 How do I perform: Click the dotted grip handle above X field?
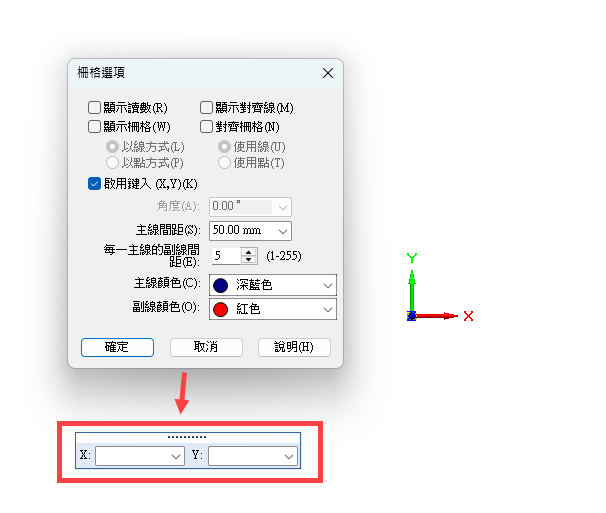coord(187,437)
